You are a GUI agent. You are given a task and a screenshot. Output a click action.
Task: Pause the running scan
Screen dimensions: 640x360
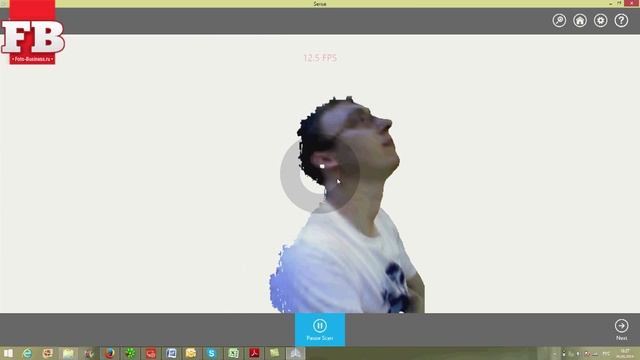pos(320,329)
